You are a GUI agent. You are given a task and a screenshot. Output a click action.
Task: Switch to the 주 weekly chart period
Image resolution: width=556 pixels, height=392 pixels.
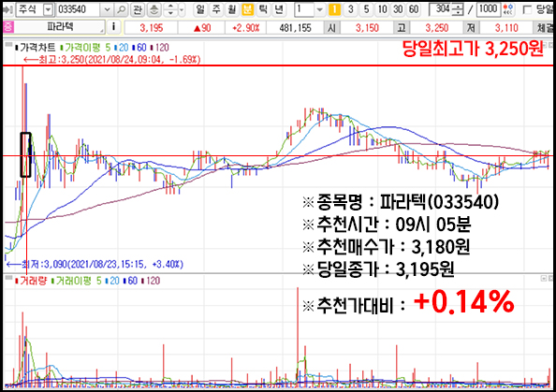pyautogui.click(x=216, y=9)
